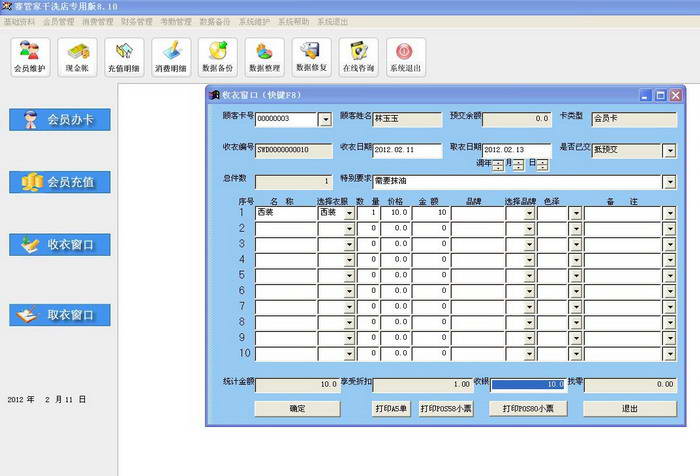Launch 数据修复 data repair icon
Viewport: 700px width, 476px height.
coord(311,57)
